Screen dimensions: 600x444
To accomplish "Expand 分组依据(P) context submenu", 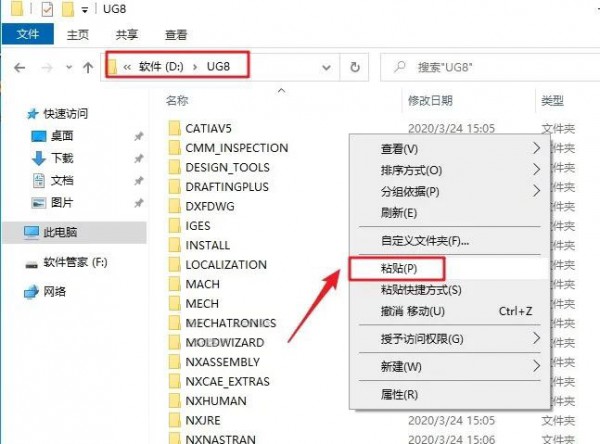I will coord(450,191).
